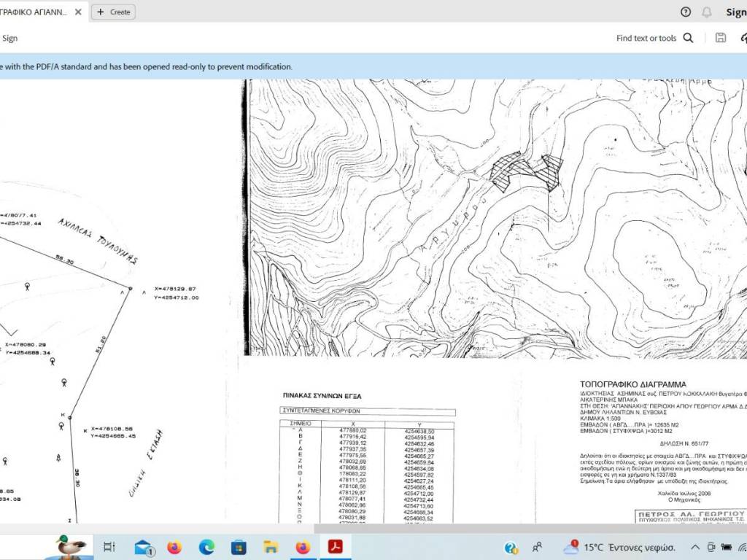The height and width of the screenshot is (560, 747).
Task: Click the Sign in link
Action: pos(735,12)
